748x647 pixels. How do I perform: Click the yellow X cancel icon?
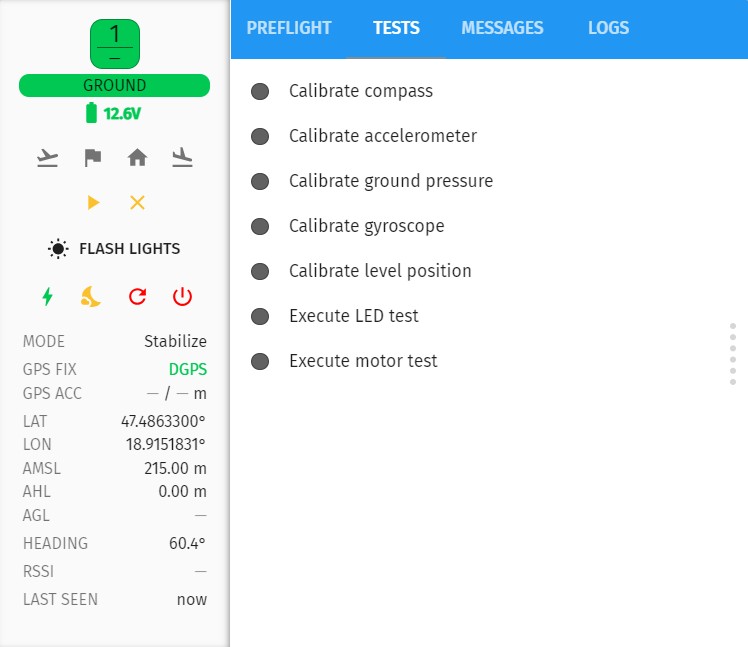(x=137, y=203)
